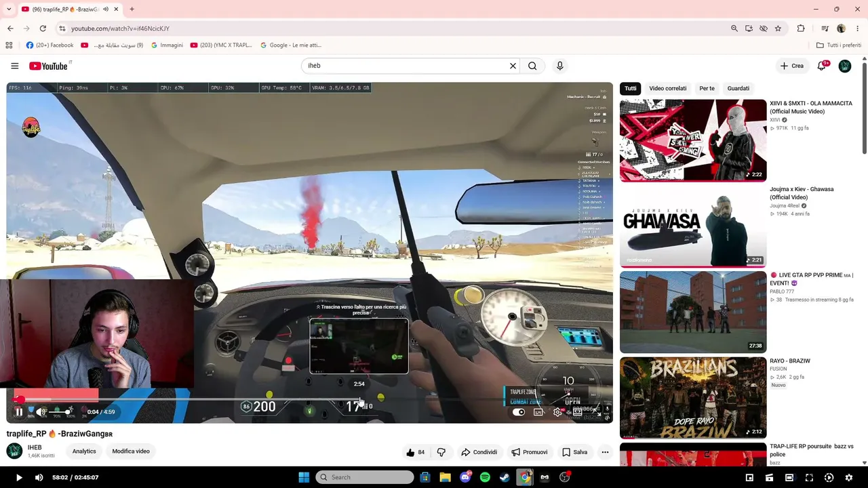
Task: Toggle the YouTube autoplay switch
Action: pyautogui.click(x=519, y=412)
